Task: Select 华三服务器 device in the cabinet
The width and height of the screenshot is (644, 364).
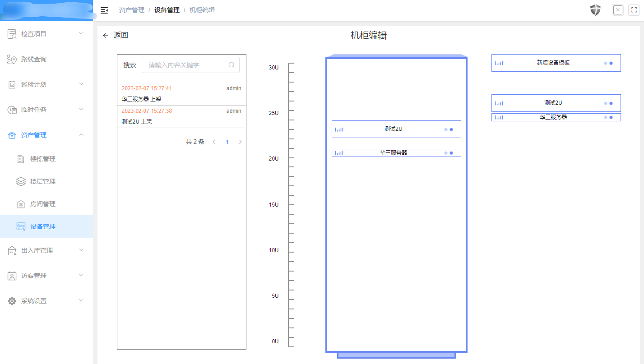Action: point(396,153)
